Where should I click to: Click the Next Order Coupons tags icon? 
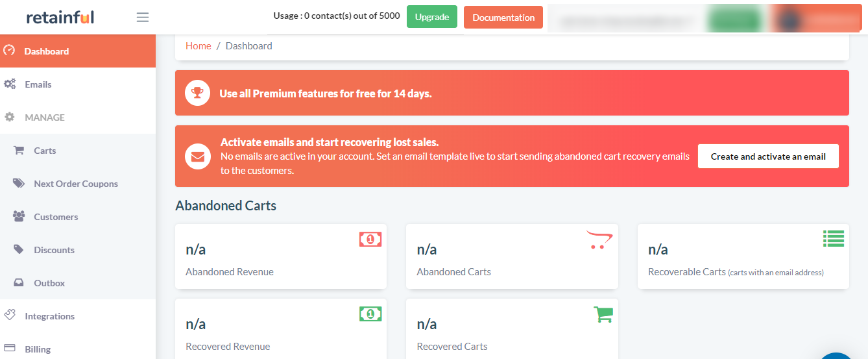(x=19, y=183)
